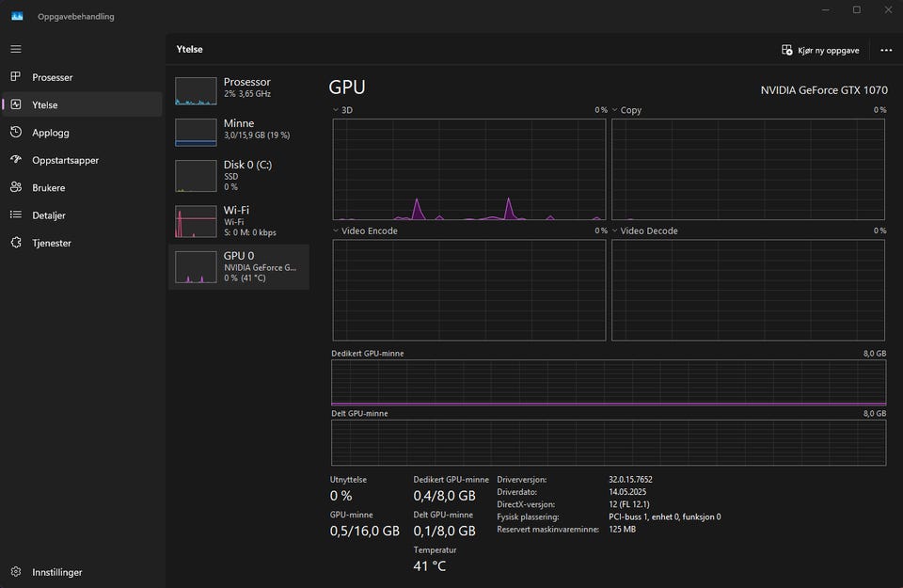Click the Dedikert GPU-minne usage graph
Screen dimensions: 903x588
point(608,383)
